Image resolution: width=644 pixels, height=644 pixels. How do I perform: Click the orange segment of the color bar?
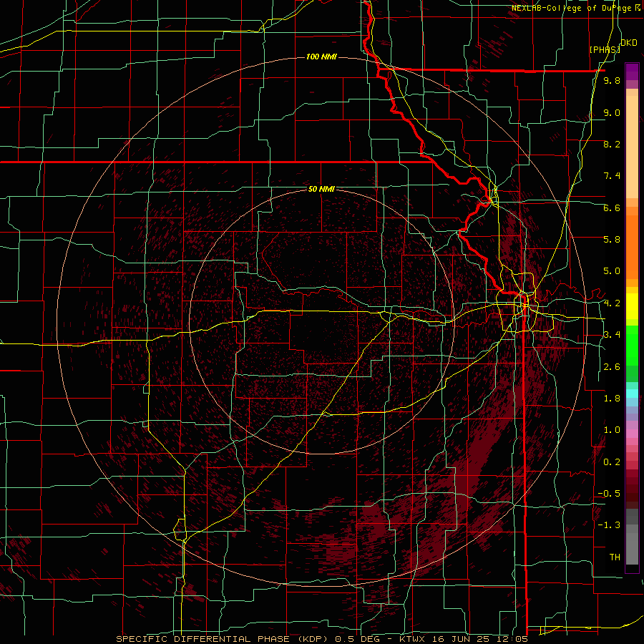[632, 248]
